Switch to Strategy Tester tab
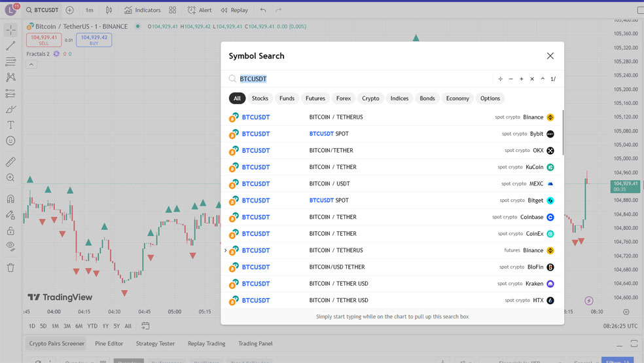 (x=155, y=344)
